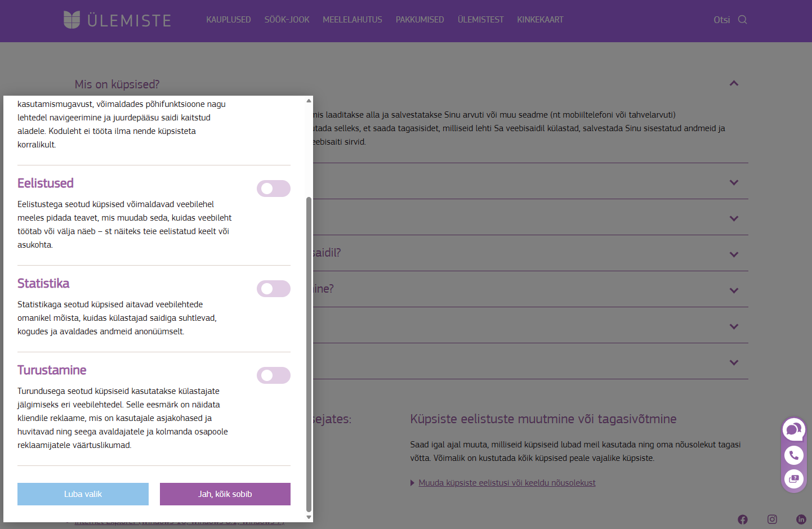Open the help question icon
This screenshot has width=812, height=529.
coord(794,479)
